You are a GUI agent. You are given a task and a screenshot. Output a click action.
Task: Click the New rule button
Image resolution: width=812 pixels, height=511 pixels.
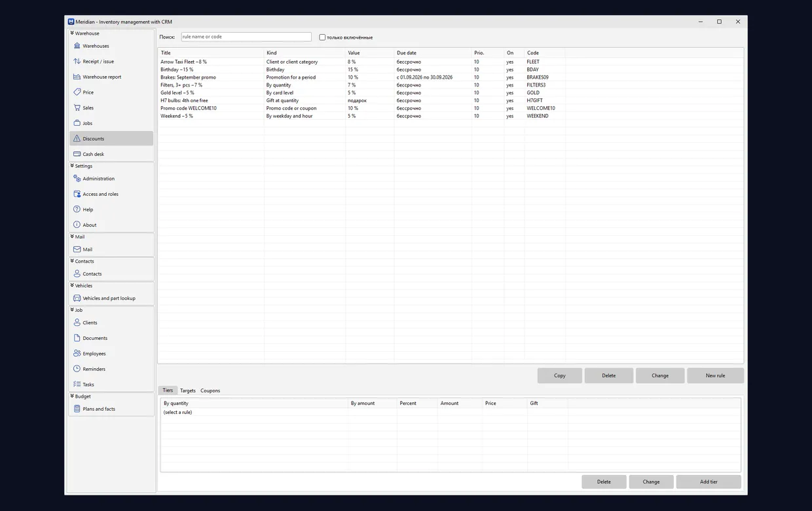715,375
